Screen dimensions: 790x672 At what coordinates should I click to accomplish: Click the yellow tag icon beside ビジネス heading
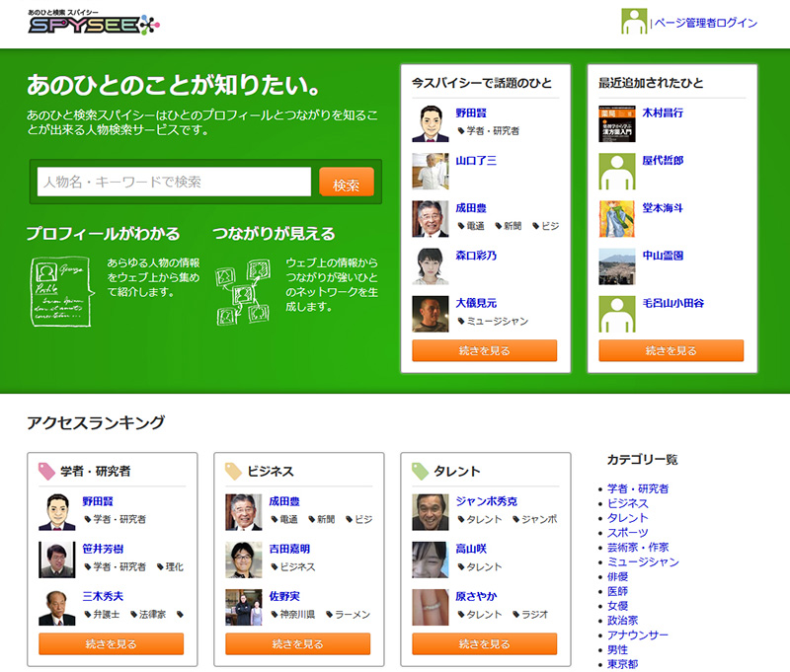point(233,472)
